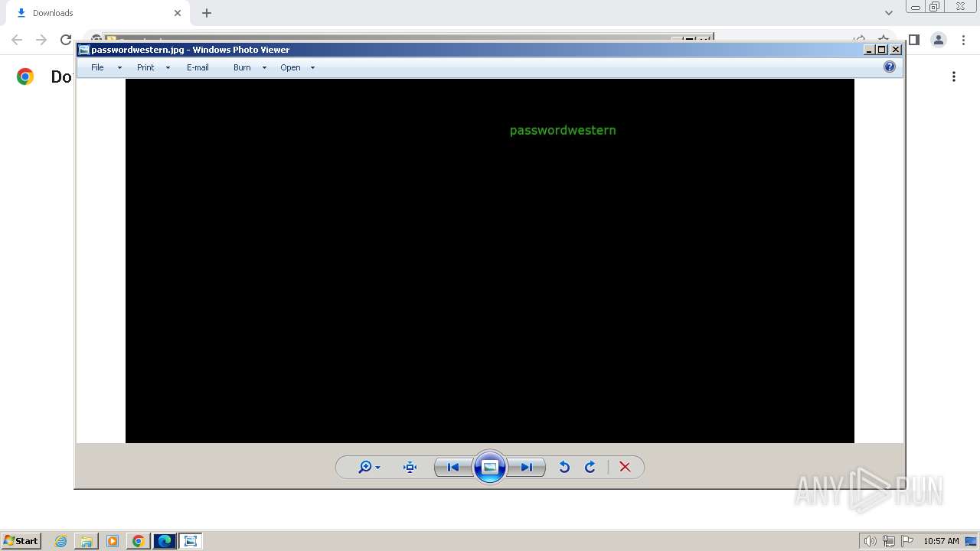The image size is (980, 551).
Task: Rotate the image clockwise
Action: (590, 467)
